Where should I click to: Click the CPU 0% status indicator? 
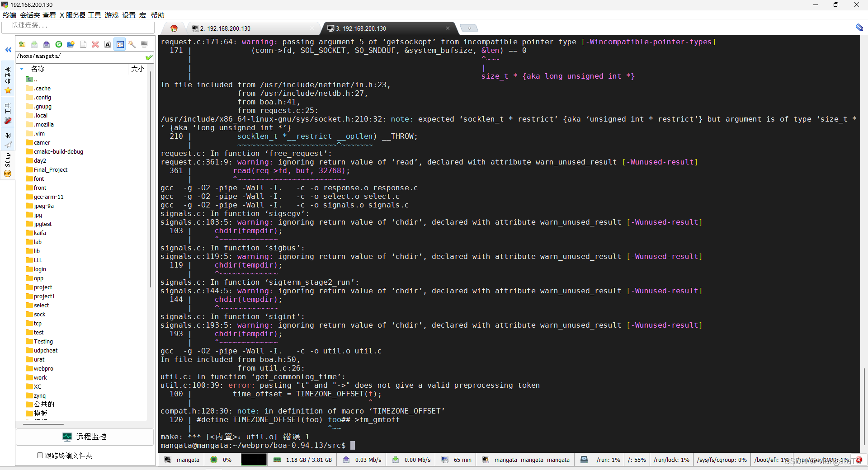[221, 460]
